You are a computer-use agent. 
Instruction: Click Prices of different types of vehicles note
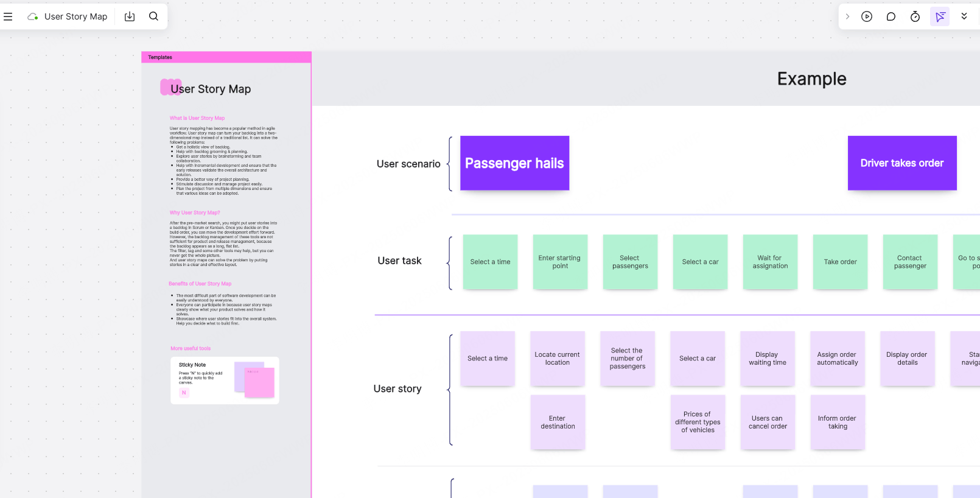coord(698,423)
